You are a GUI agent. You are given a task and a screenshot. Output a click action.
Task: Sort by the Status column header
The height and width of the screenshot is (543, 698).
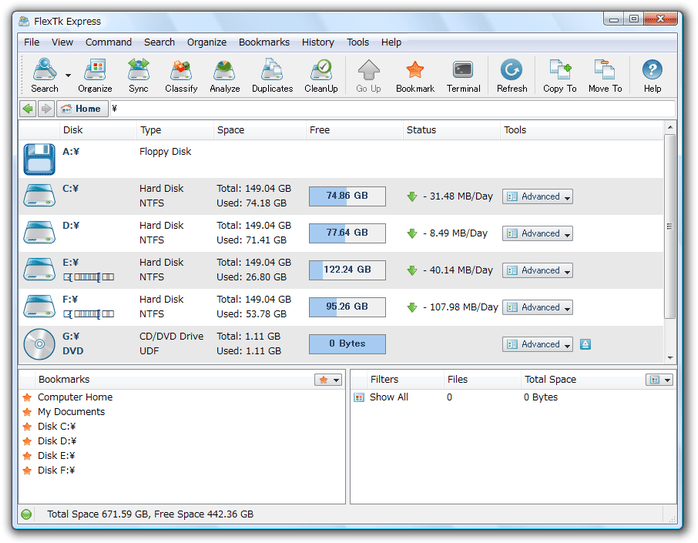(451, 130)
